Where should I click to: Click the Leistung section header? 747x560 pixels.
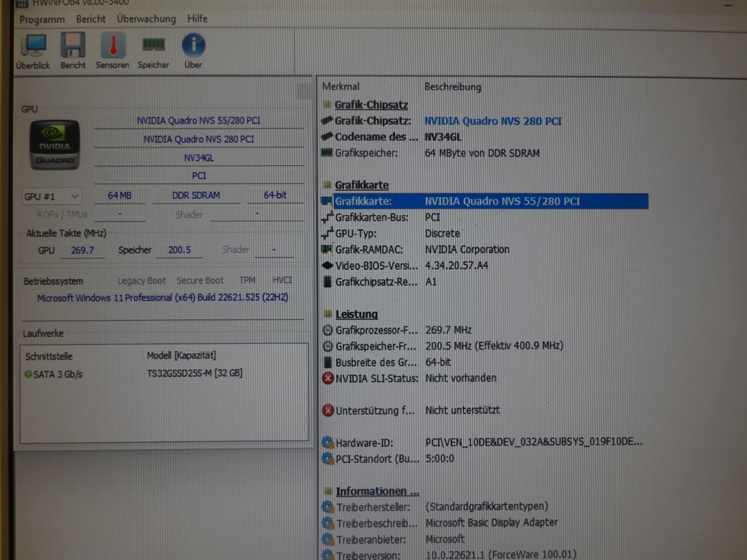pyautogui.click(x=357, y=314)
